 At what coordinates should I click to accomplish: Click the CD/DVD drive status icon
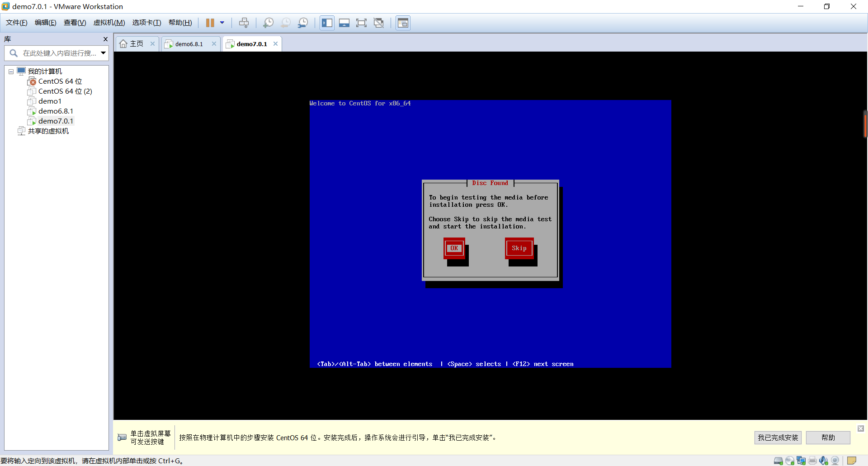tap(790, 461)
